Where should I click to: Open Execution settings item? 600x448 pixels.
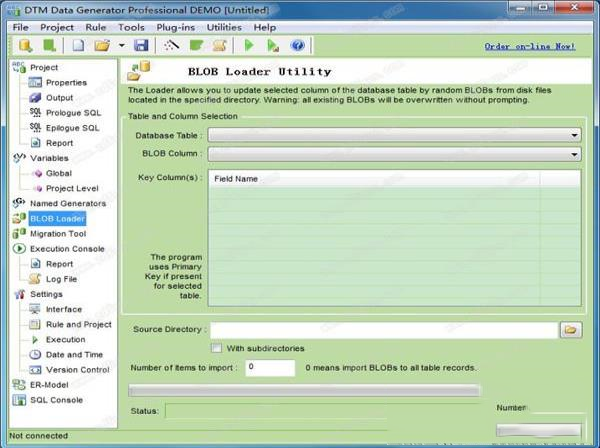pos(65,339)
